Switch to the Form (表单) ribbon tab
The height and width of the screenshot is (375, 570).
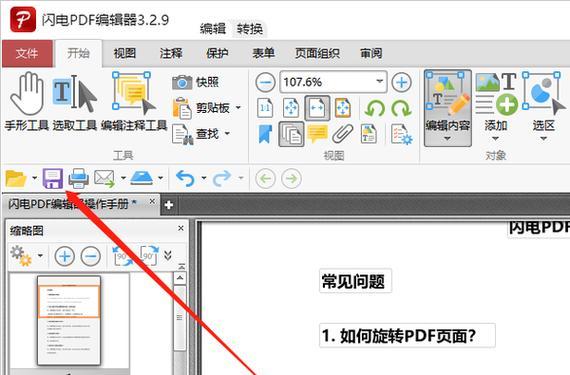click(264, 53)
